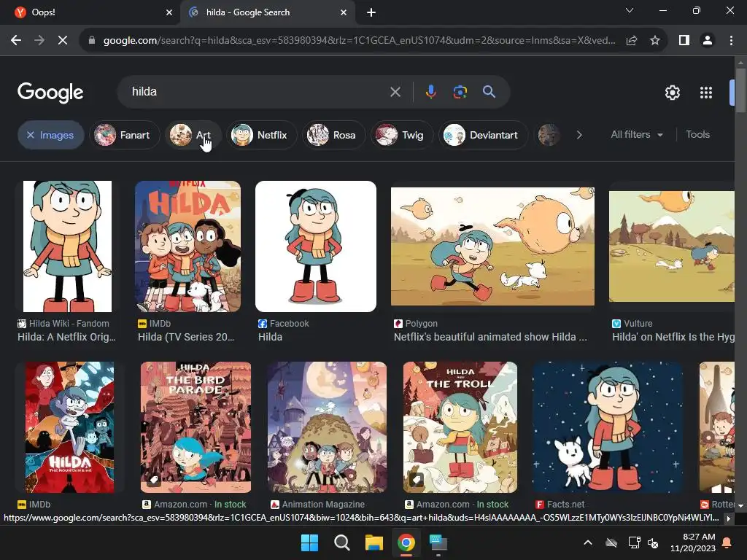Viewport: 747px width, 560px height.
Task: Expand the All filters dropdown
Action: tap(637, 135)
